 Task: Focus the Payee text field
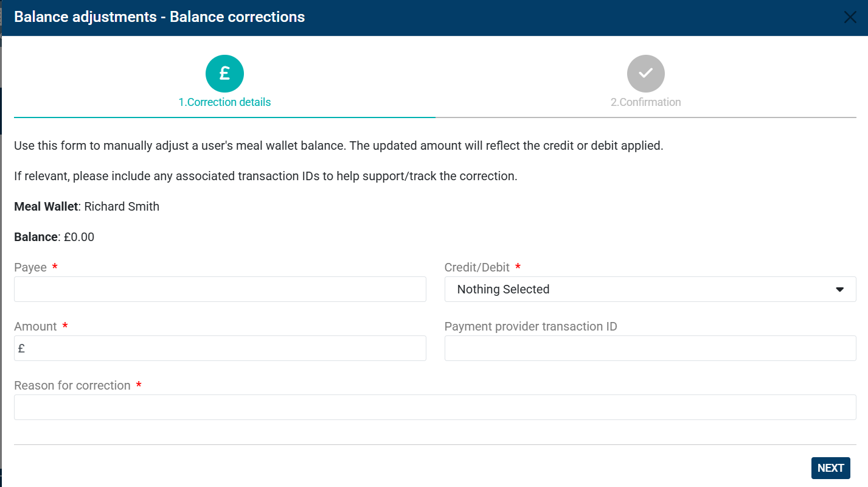(220, 289)
